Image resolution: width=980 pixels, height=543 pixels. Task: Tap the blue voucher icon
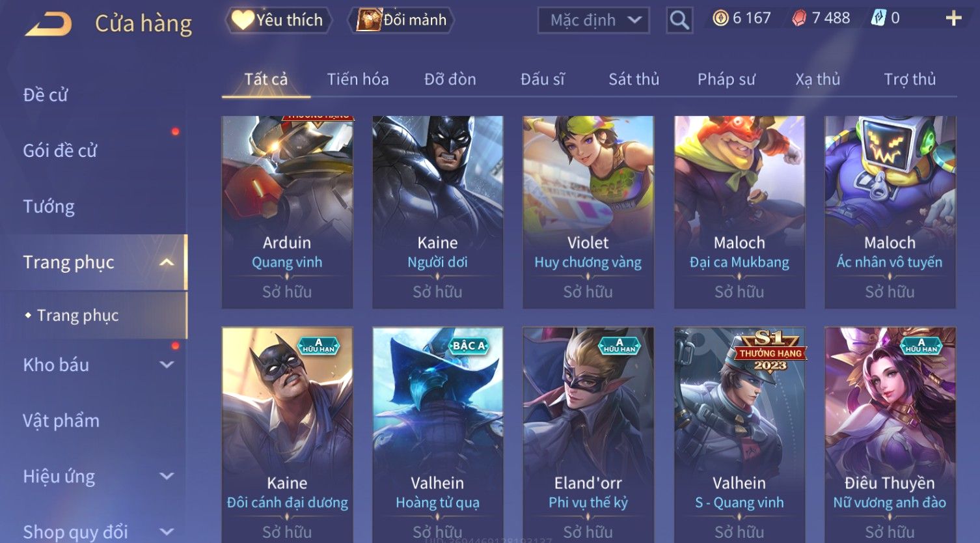878,18
